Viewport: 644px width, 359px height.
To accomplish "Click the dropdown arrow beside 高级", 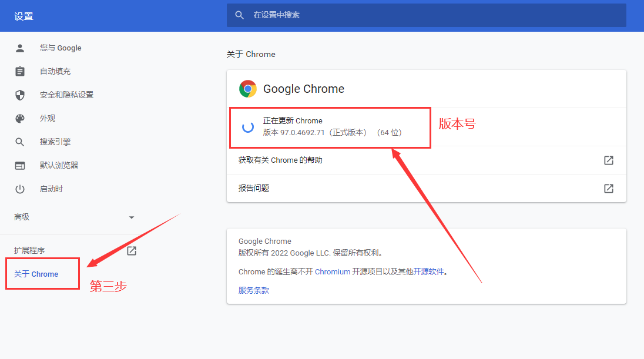I will pos(132,217).
